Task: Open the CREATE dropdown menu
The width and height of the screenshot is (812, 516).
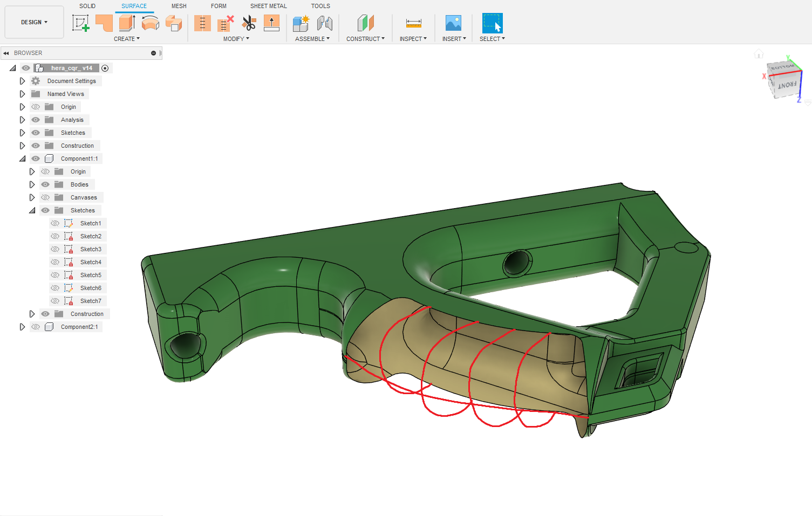Action: tap(127, 39)
